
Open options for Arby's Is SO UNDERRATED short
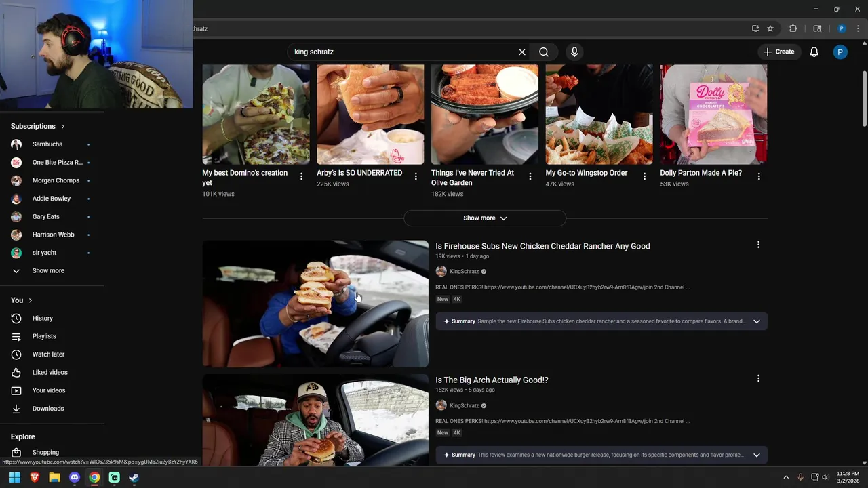tap(416, 176)
